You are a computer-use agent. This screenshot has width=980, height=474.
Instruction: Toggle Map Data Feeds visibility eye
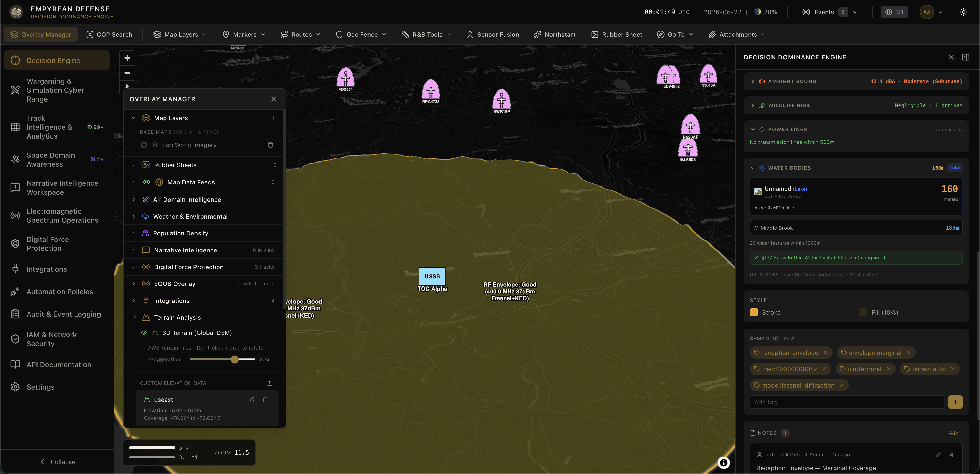coord(146,182)
